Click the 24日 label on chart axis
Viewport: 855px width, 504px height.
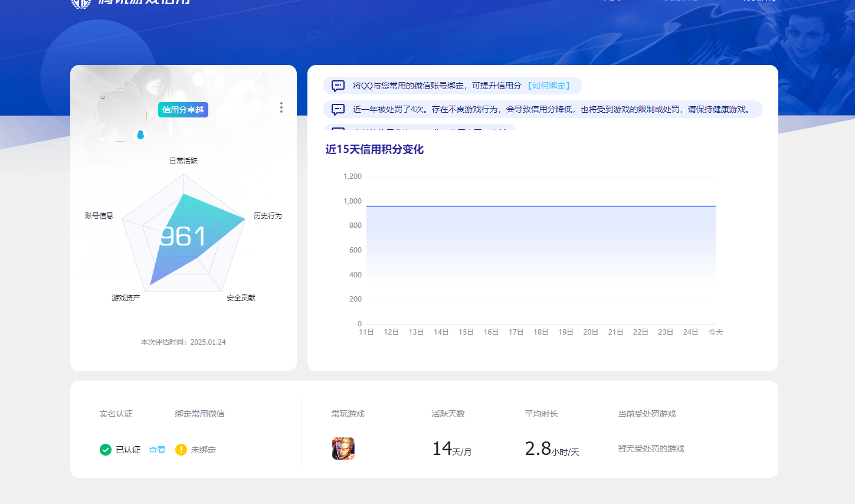691,332
